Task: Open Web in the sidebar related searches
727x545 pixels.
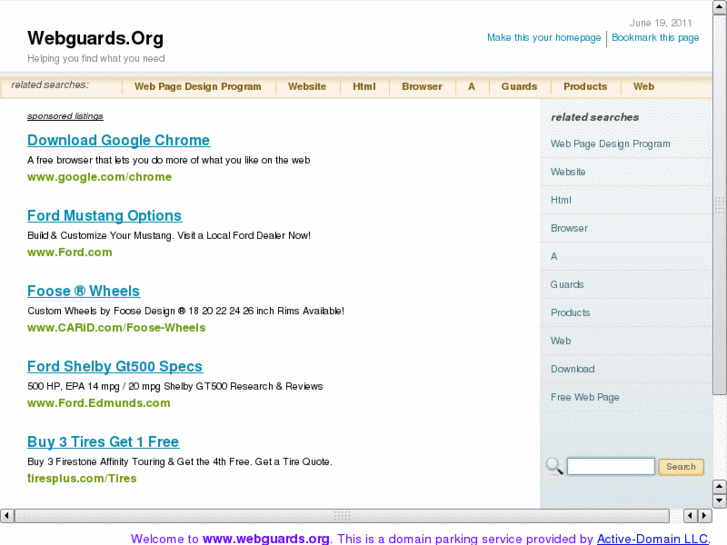Action: (x=561, y=341)
